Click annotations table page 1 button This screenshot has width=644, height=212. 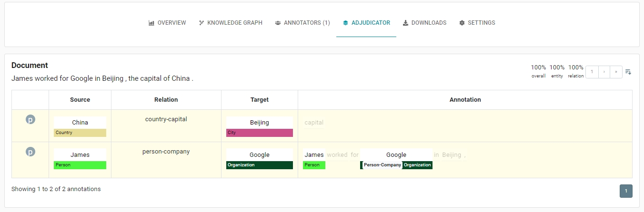click(626, 191)
